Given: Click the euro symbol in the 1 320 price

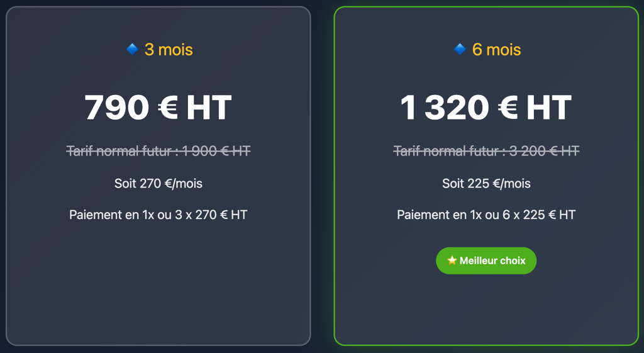Looking at the screenshot, I should 508,108.
